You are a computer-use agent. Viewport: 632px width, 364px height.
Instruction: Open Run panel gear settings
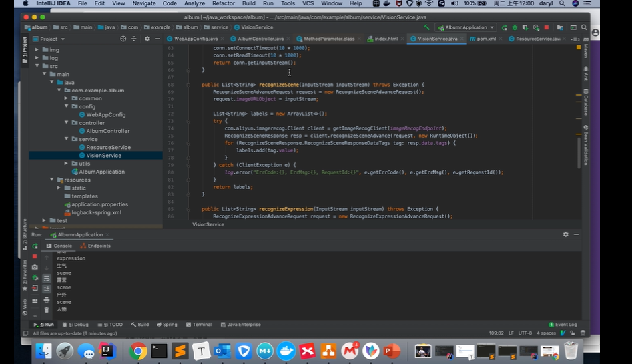click(565, 234)
